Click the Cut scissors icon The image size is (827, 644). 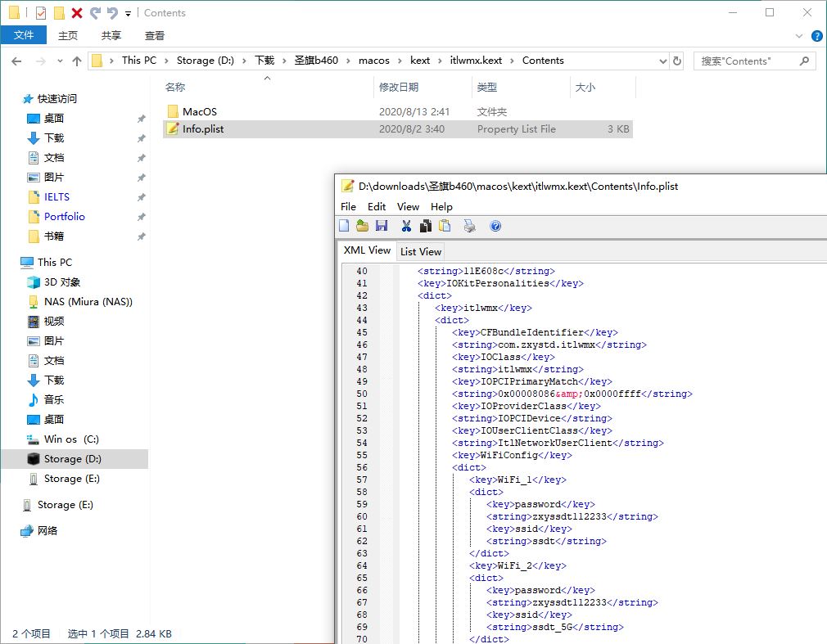tap(406, 226)
